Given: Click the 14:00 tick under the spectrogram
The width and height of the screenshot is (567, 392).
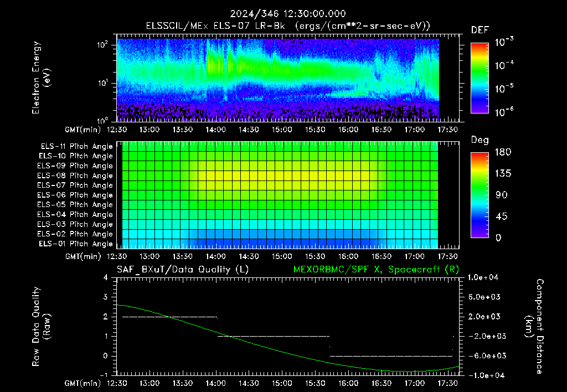Looking at the screenshot, I should point(215,130).
